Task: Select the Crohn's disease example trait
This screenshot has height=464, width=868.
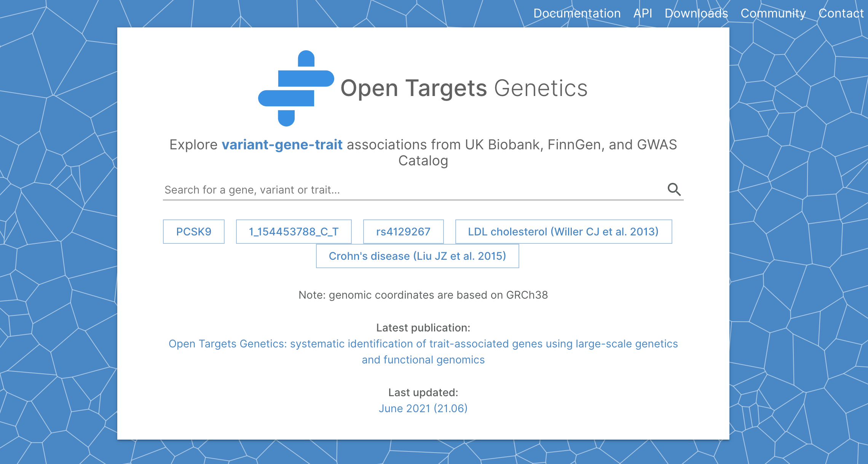Action: coord(417,256)
